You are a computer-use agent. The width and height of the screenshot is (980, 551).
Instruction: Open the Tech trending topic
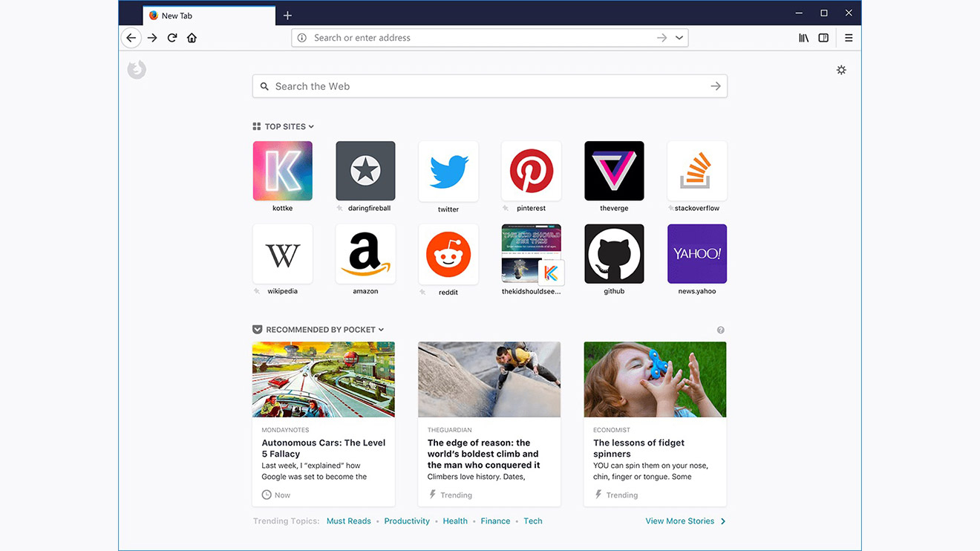click(533, 521)
